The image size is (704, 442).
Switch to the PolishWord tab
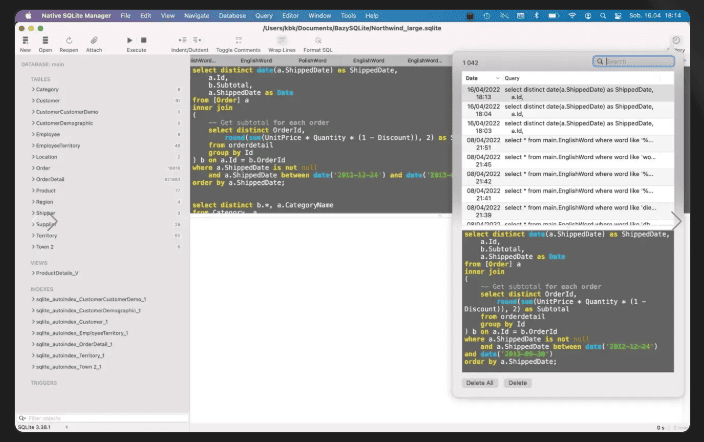click(x=312, y=61)
